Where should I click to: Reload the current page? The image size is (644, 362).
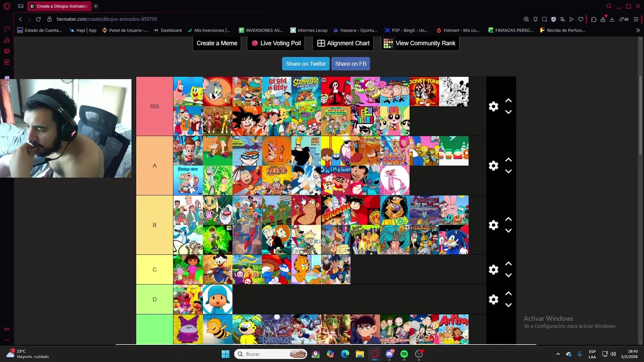(38, 19)
